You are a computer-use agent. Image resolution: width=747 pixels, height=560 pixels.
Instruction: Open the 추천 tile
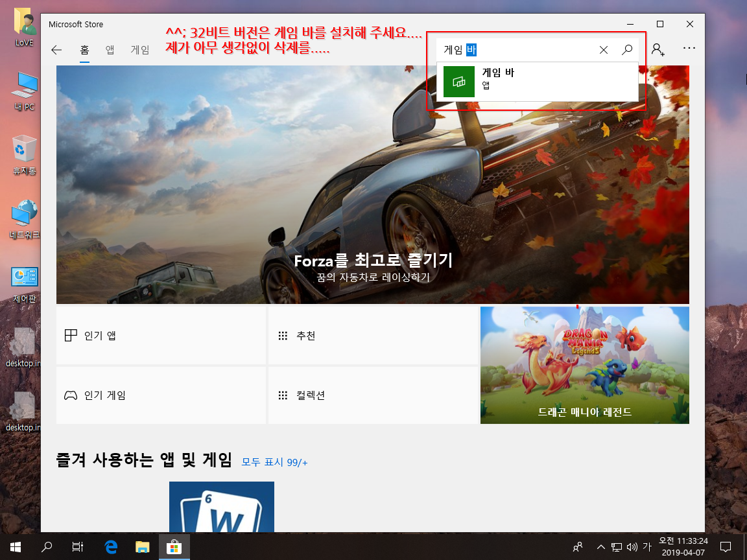373,335
